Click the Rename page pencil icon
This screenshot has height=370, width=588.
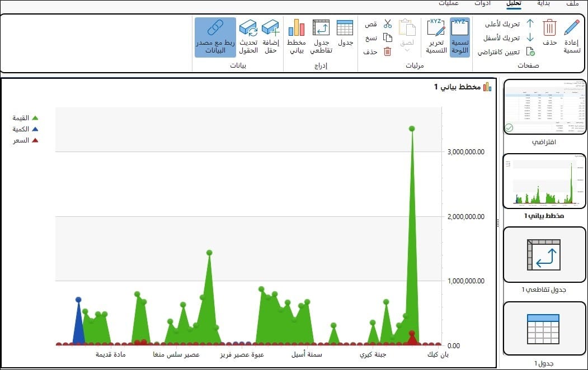coord(572,28)
